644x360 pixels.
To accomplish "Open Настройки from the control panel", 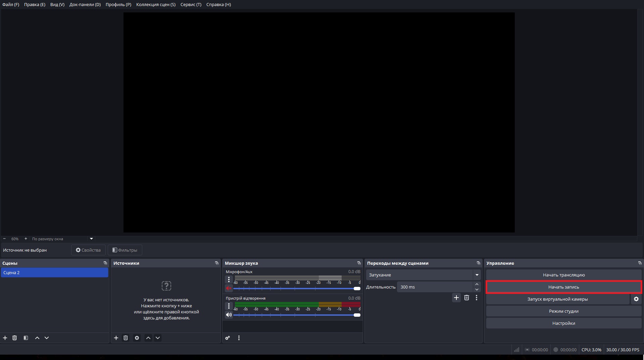I will [x=563, y=323].
